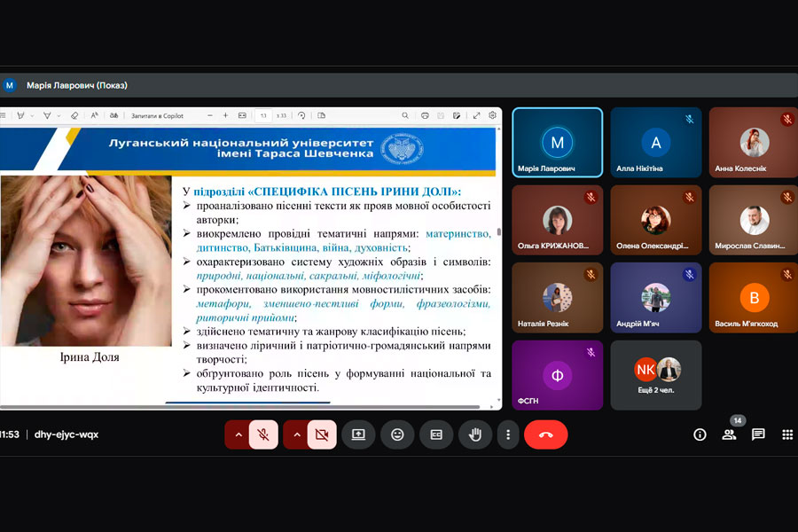
Task: Rotate the PDF page
Action: [x=301, y=115]
